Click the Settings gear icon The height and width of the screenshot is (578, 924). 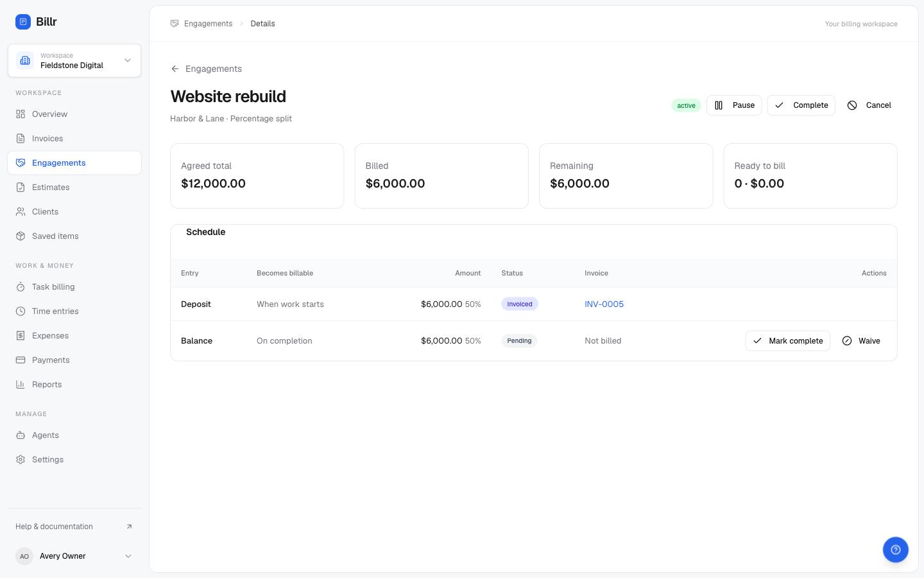(21, 460)
